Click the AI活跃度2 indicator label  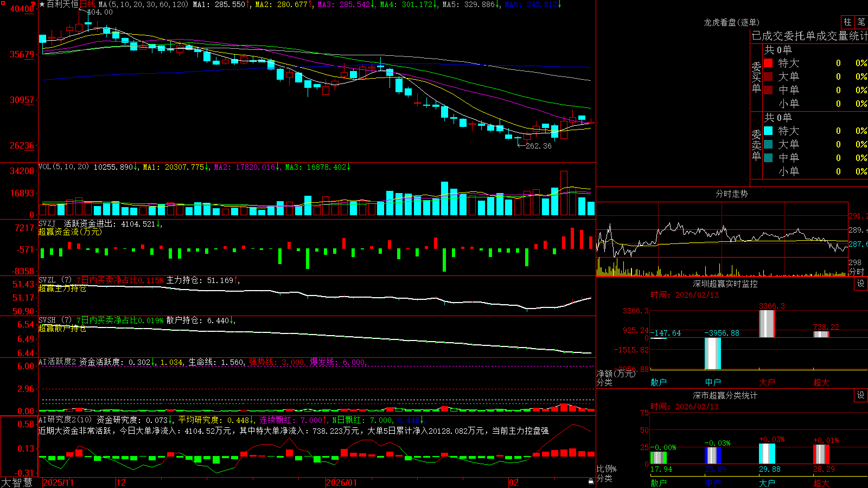click(x=58, y=362)
